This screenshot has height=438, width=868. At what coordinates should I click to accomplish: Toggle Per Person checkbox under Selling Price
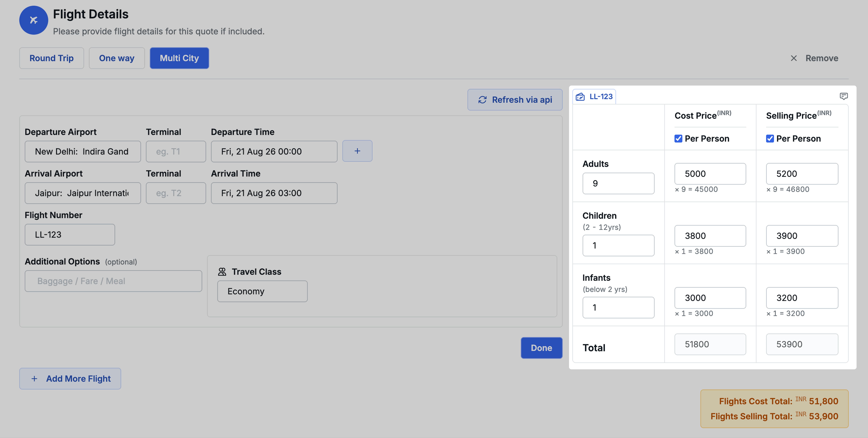(x=770, y=139)
